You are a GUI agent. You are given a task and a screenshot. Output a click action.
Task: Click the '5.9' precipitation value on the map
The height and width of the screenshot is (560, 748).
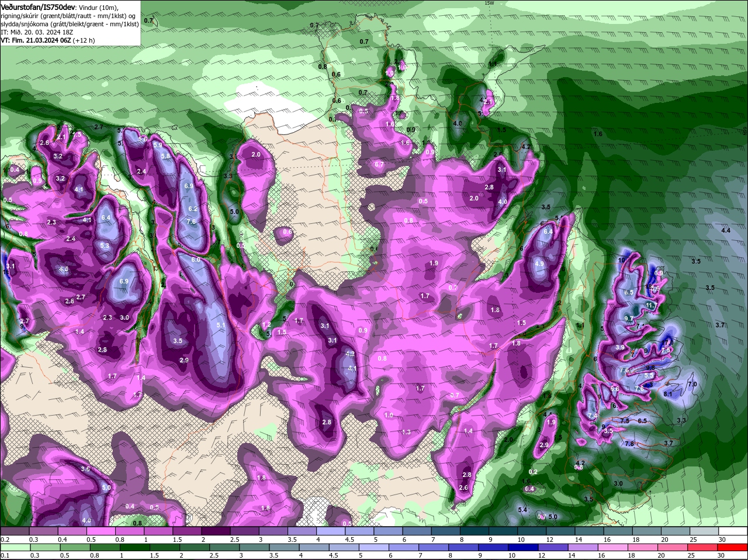(x=158, y=144)
